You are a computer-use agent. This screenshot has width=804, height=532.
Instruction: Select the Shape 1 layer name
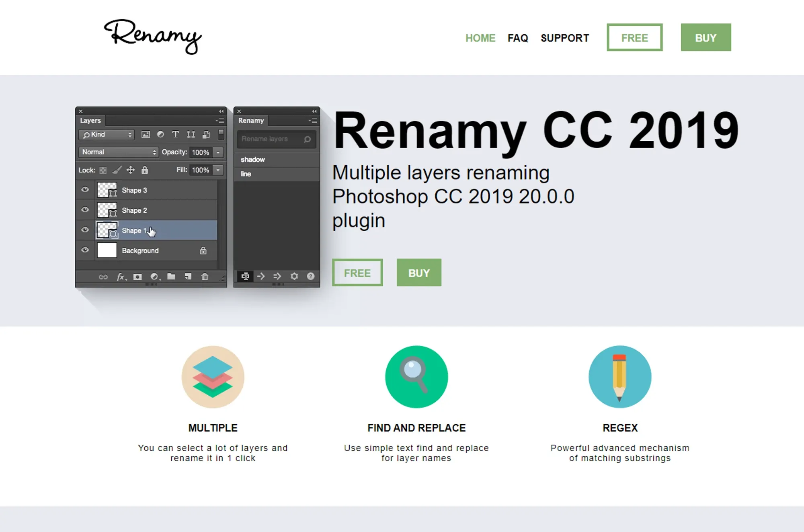(134, 230)
